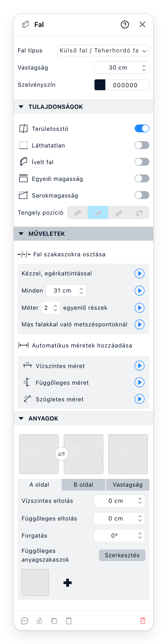The width and height of the screenshot is (167, 644).
Task: Switch to the Vastagság material tab
Action: tap(128, 485)
